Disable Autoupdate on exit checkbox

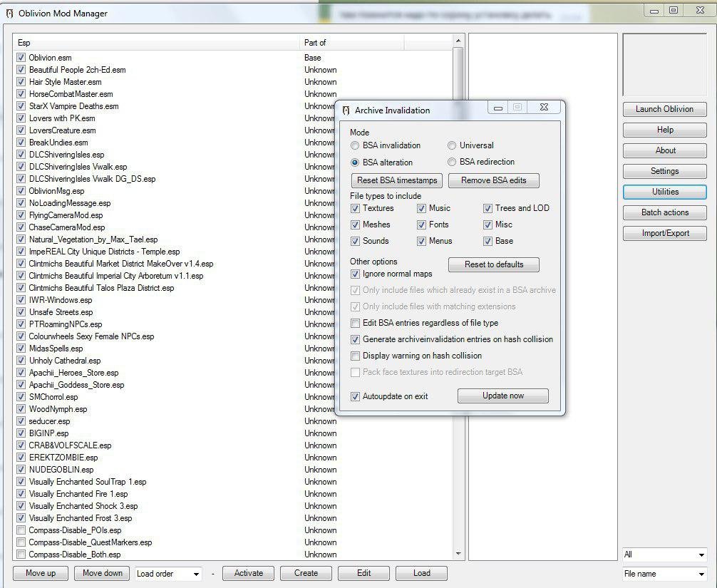click(355, 396)
